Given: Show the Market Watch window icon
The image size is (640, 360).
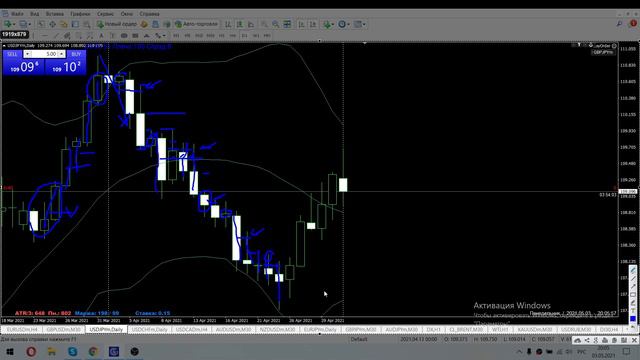Looking at the screenshot, I should 42,24.
